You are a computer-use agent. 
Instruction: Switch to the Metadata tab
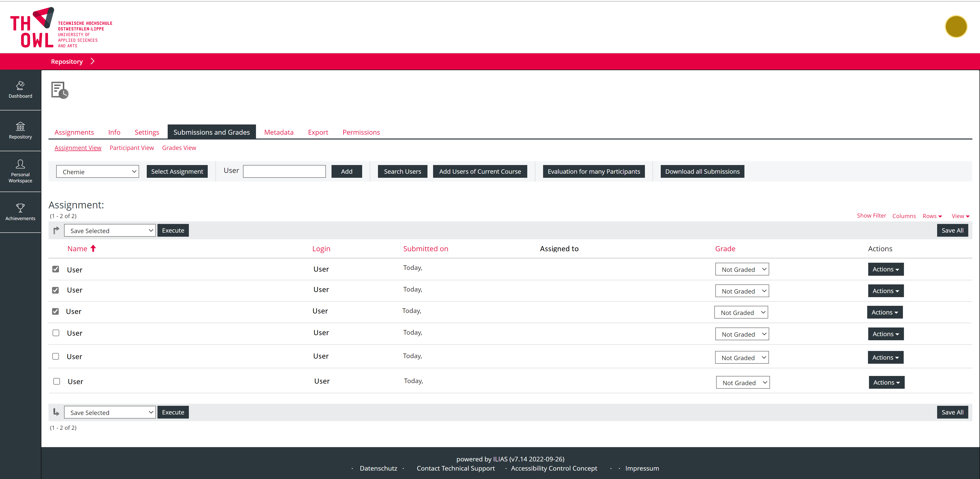tap(278, 132)
